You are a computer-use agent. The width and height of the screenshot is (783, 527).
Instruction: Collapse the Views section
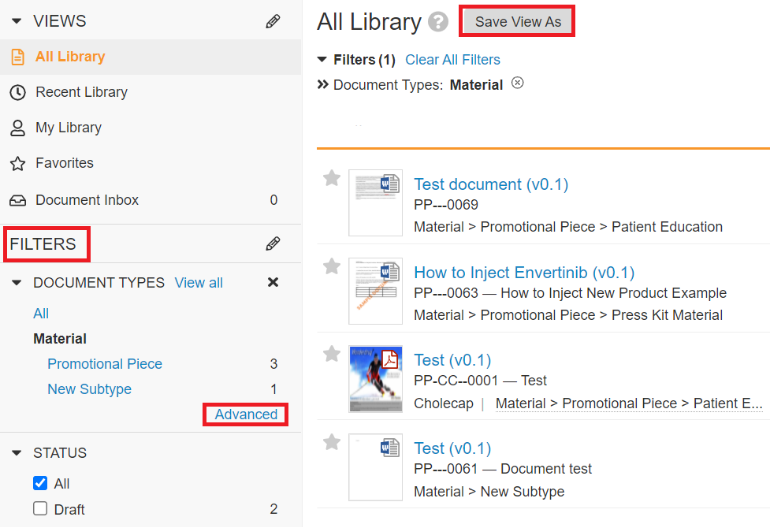[17, 21]
